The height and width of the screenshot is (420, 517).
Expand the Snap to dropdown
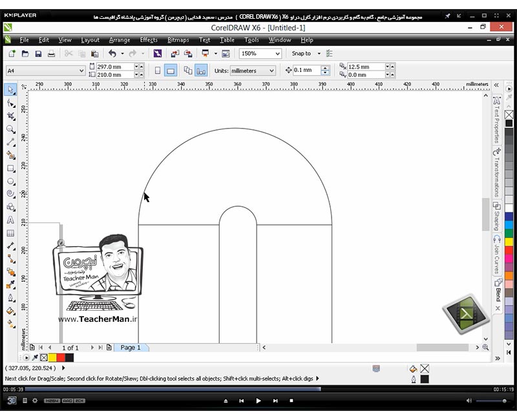click(319, 54)
